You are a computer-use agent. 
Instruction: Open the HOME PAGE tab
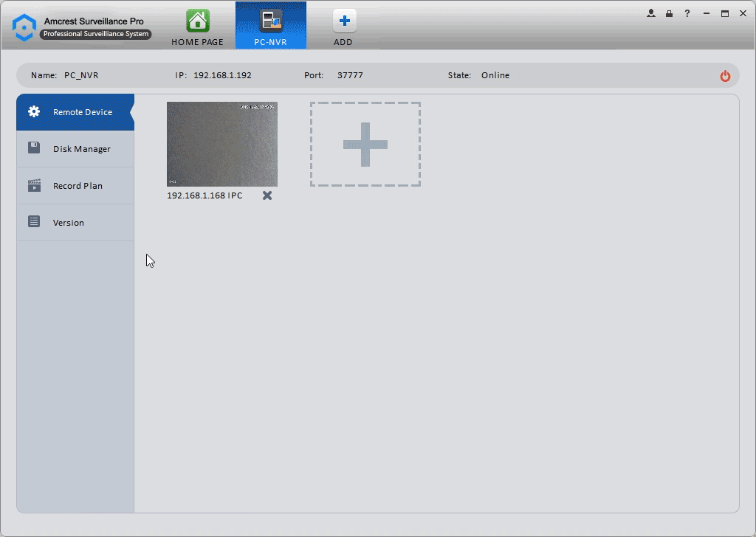pos(198,27)
